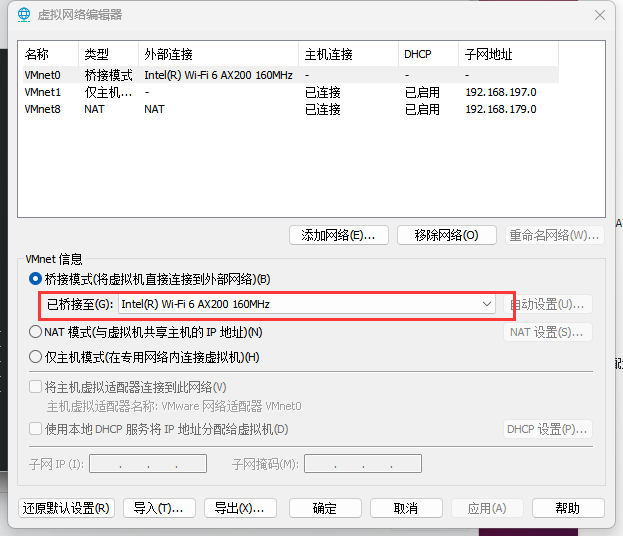The image size is (623, 536).
Task: Click 仅主机... type cell
Action: [x=108, y=92]
